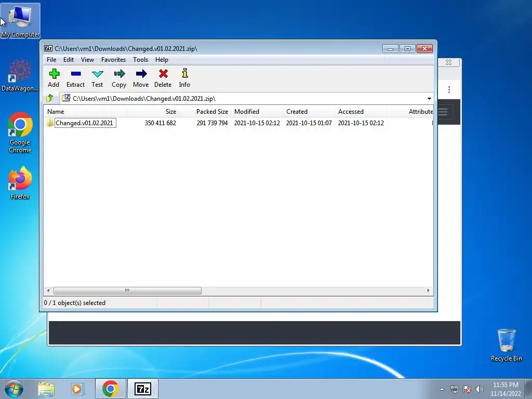Click the size value 350 411 682
Screen dimensions: 532x399
tap(160, 123)
